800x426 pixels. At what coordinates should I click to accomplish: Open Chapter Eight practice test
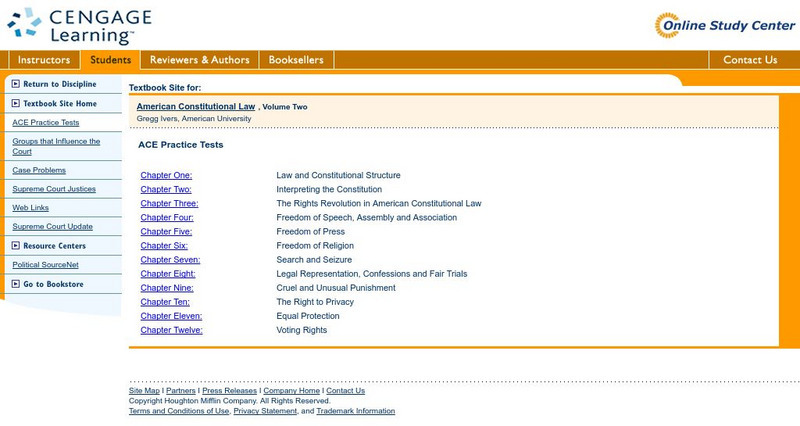[x=168, y=273]
